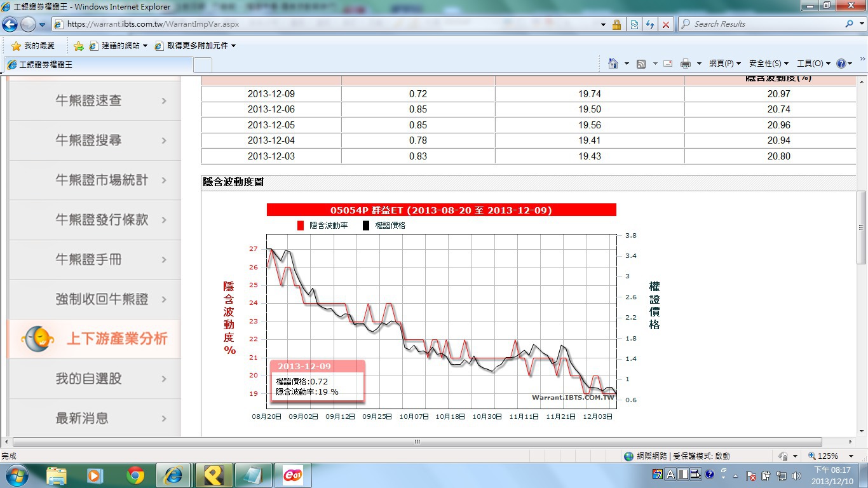Open the 安全性(S) safety dropdown
This screenshot has width=868, height=488.
click(768, 64)
